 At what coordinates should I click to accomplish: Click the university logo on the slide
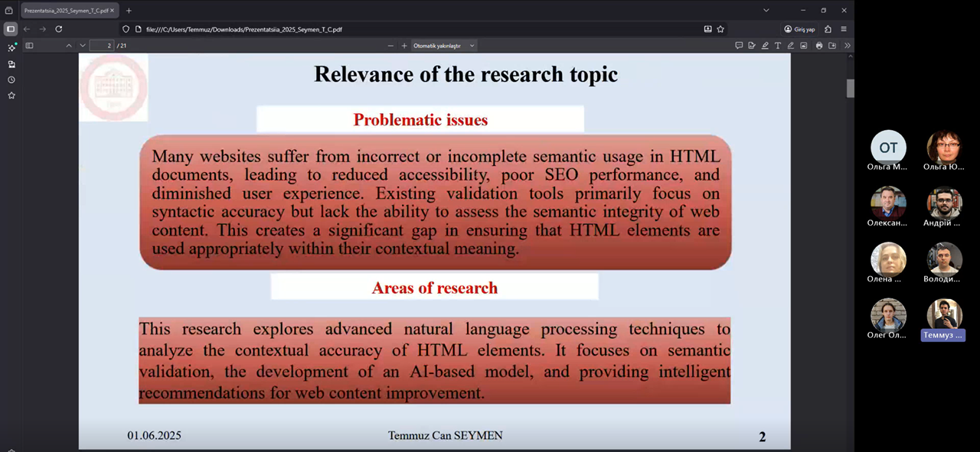click(x=113, y=87)
